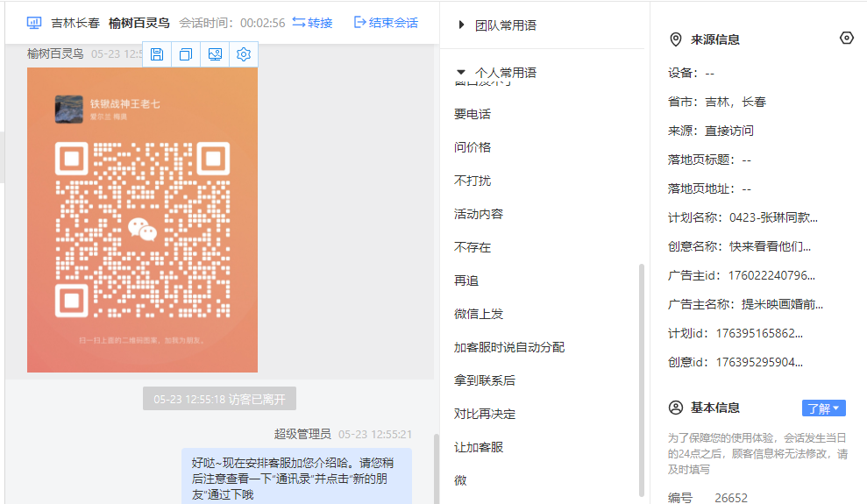Screen dimensions: 867x504
Task: Select the 加客服时说自动分配 phrase
Action: 509,347
